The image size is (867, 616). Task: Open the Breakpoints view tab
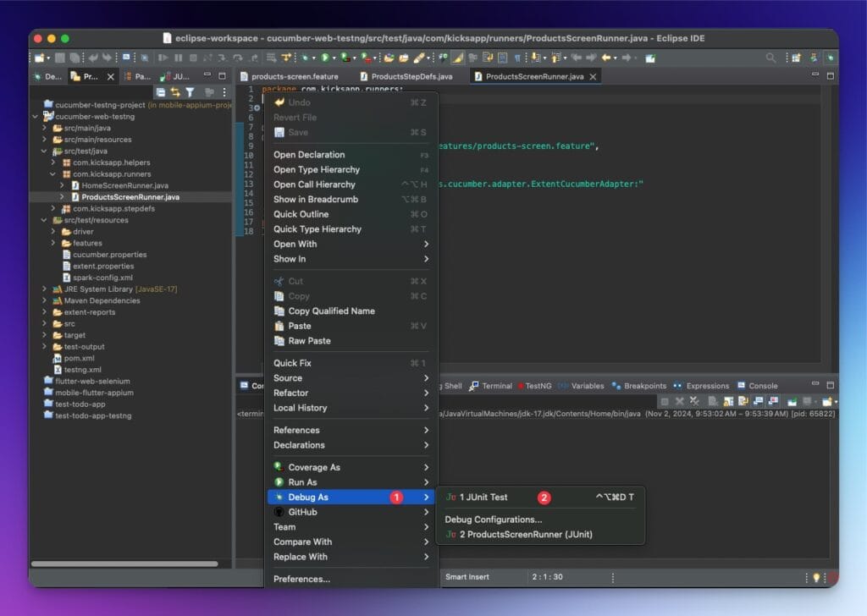click(x=639, y=386)
